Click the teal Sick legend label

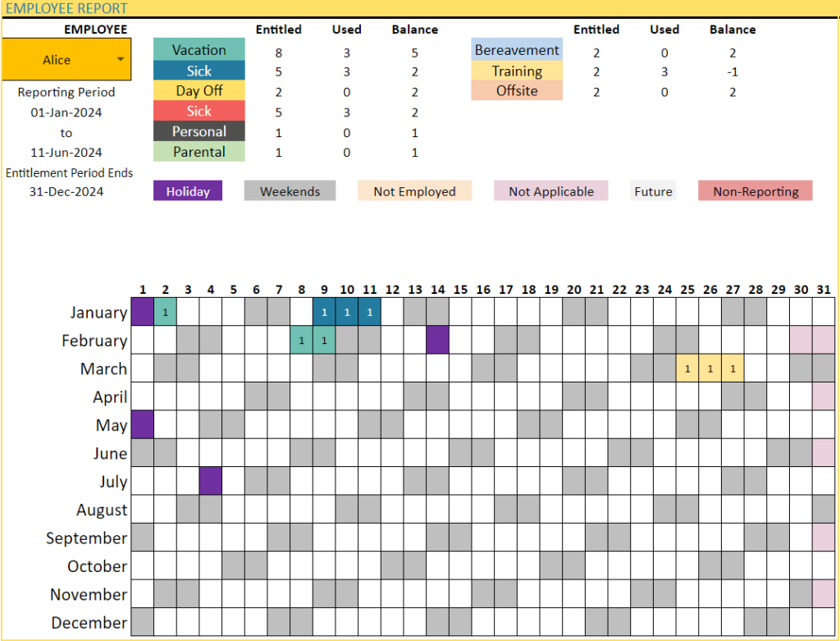coord(199,71)
